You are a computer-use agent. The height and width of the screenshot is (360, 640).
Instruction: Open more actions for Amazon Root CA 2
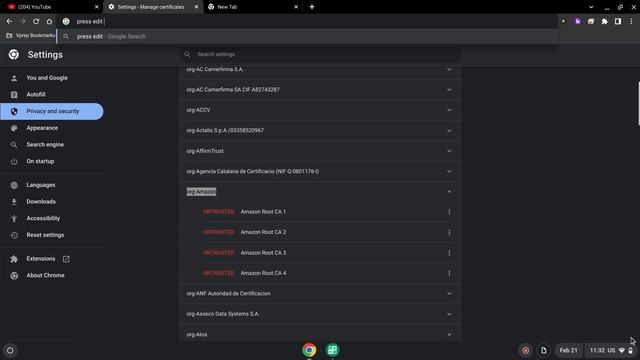click(x=449, y=232)
